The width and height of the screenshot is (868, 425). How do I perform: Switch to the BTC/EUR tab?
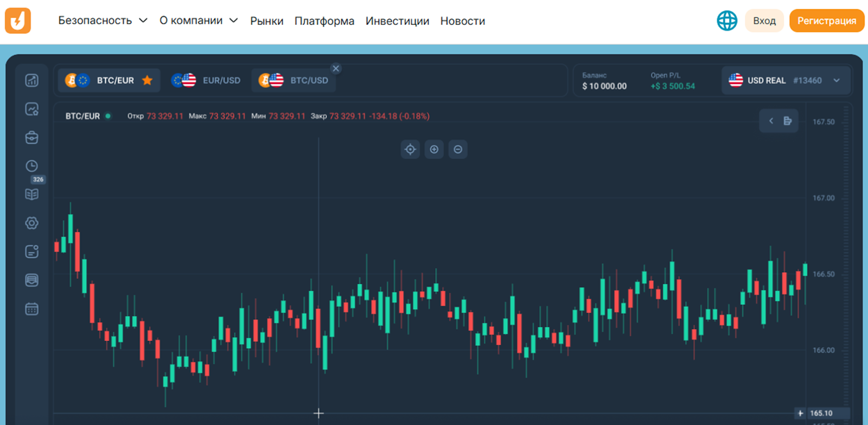[109, 80]
